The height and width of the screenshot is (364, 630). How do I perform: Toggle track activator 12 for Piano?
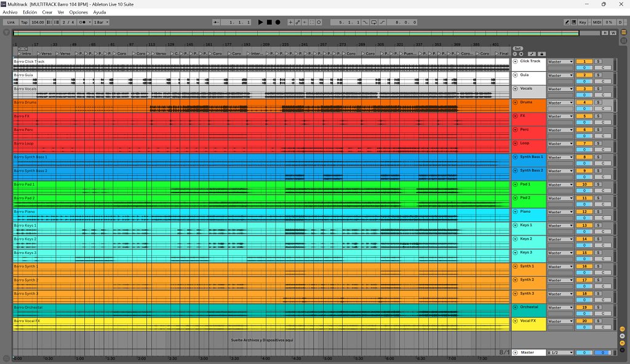pyautogui.click(x=584, y=212)
